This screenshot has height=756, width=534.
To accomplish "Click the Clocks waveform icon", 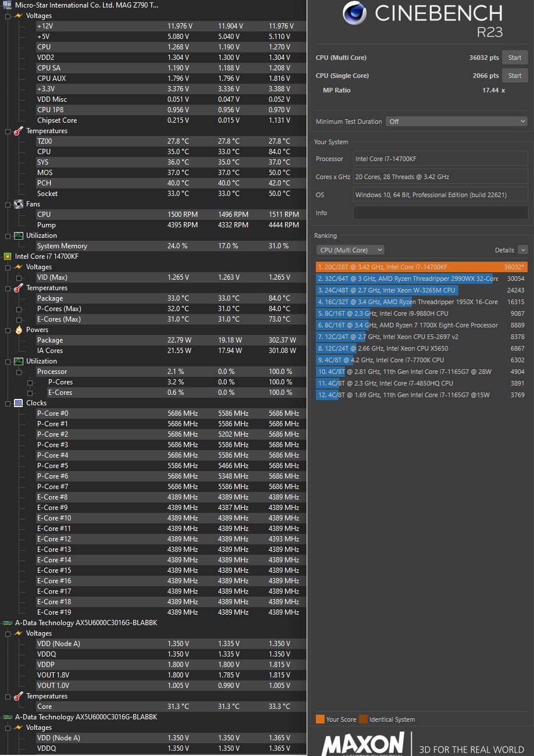I will [18, 403].
